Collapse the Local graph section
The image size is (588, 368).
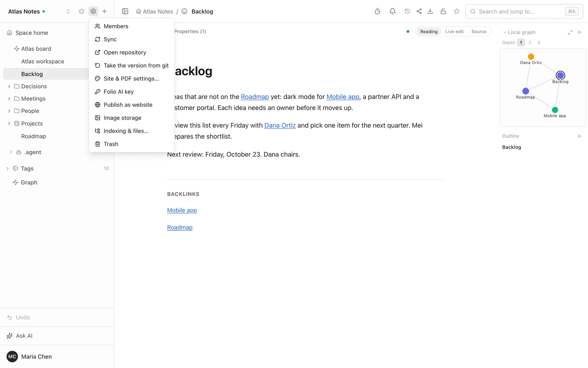(x=505, y=32)
